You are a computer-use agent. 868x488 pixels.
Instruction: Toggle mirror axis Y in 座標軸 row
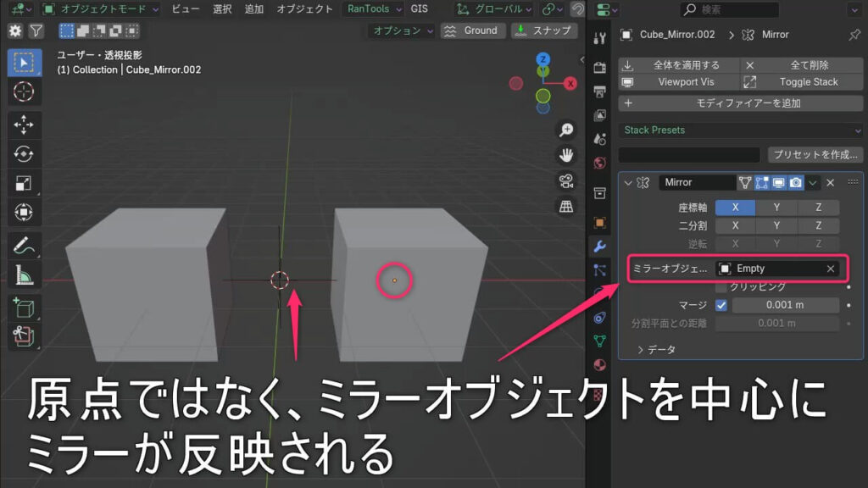[777, 208]
